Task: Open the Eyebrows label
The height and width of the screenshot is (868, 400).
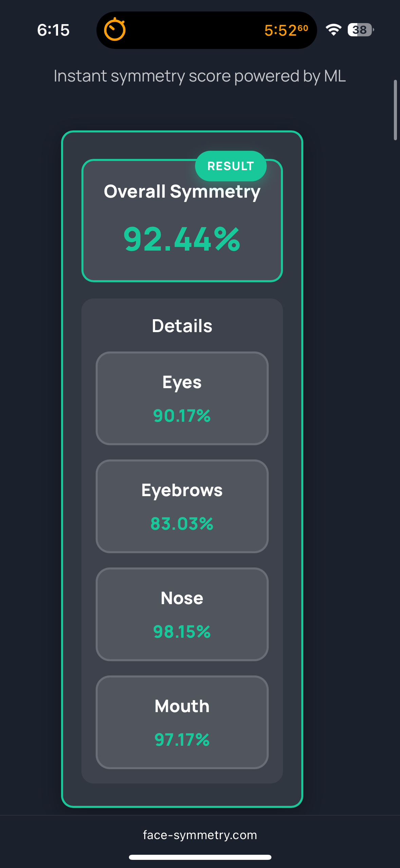Action: [182, 490]
